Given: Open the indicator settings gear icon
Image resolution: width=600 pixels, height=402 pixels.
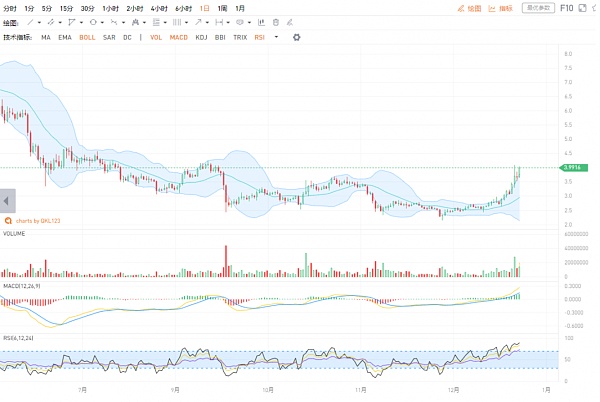Looking at the screenshot, I should point(296,37).
